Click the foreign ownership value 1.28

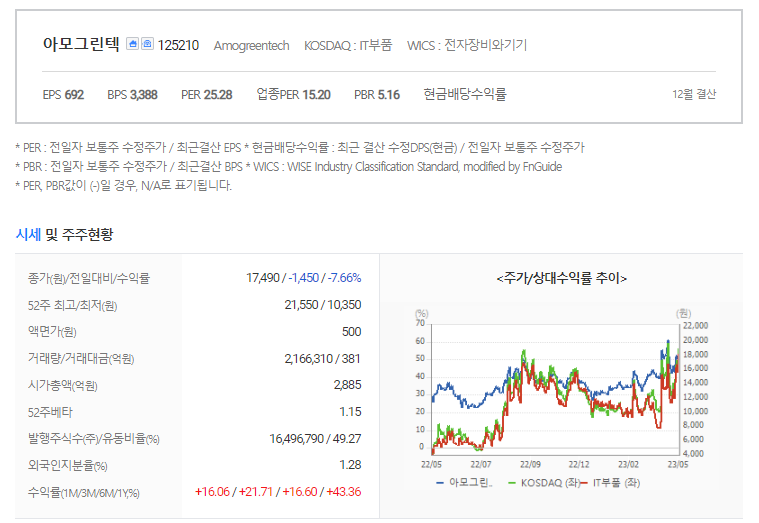coord(350,465)
